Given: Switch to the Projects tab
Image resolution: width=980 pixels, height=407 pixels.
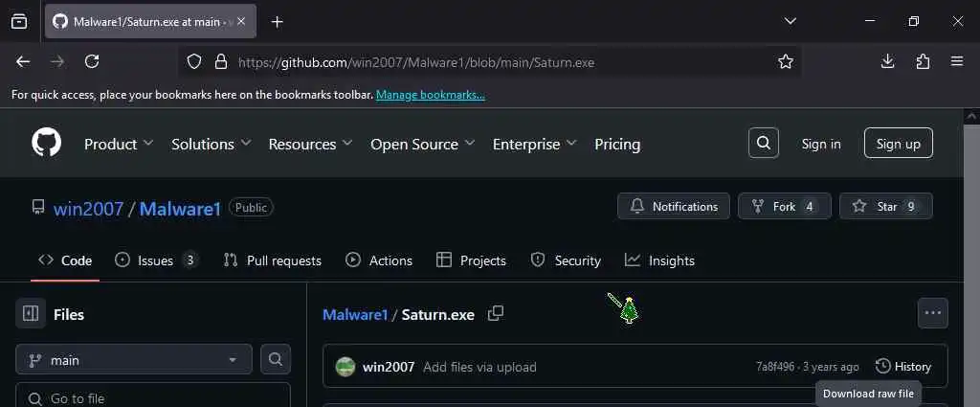Looking at the screenshot, I should coord(471,260).
